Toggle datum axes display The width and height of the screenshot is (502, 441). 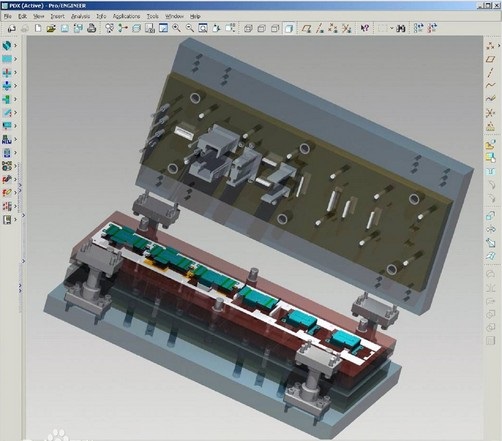click(320, 28)
